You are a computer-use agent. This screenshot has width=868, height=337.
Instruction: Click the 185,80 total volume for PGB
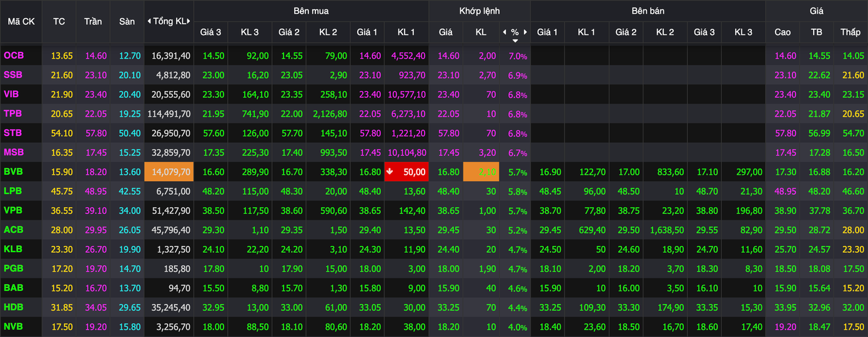point(177,268)
